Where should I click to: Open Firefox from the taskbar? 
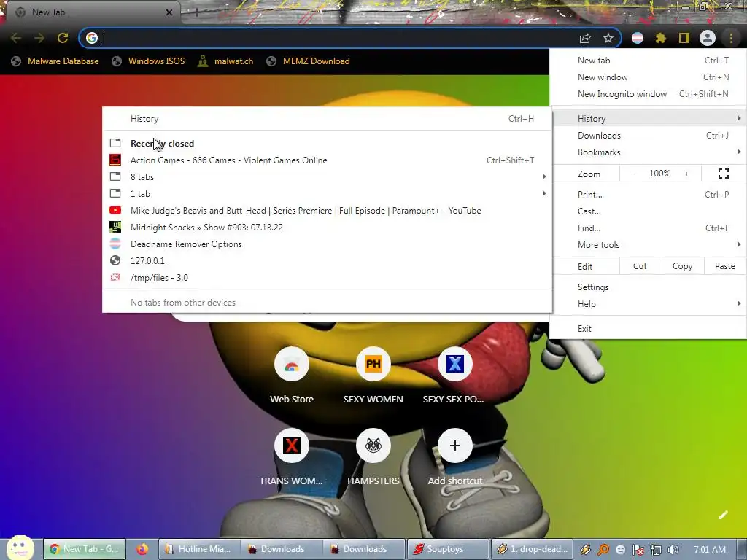142,549
